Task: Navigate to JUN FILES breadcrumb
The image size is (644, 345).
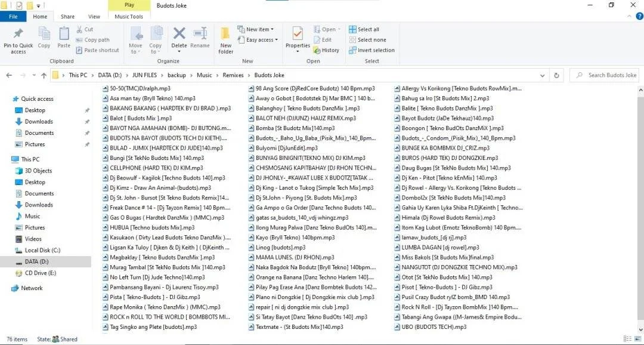Action: tap(144, 75)
